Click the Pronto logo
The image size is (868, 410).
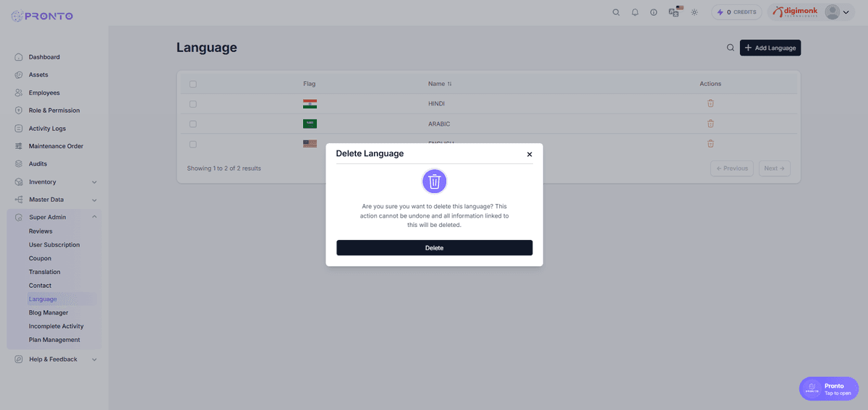pyautogui.click(x=42, y=16)
